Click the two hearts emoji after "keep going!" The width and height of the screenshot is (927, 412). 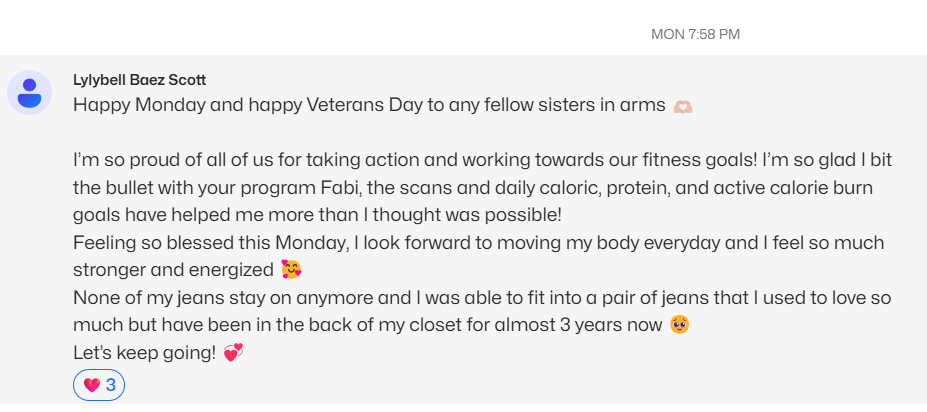(233, 353)
